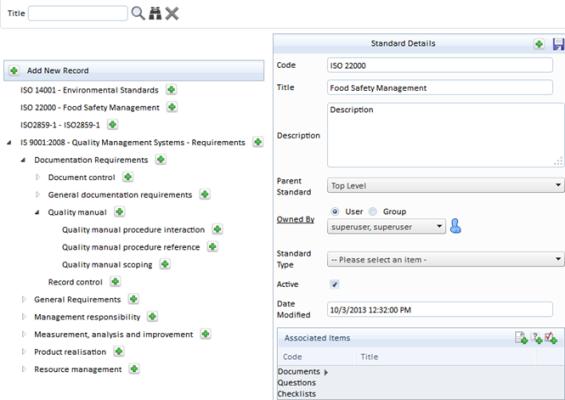565x400 pixels.
Task: Save the standard using the floppy disk icon
Action: pos(558,44)
